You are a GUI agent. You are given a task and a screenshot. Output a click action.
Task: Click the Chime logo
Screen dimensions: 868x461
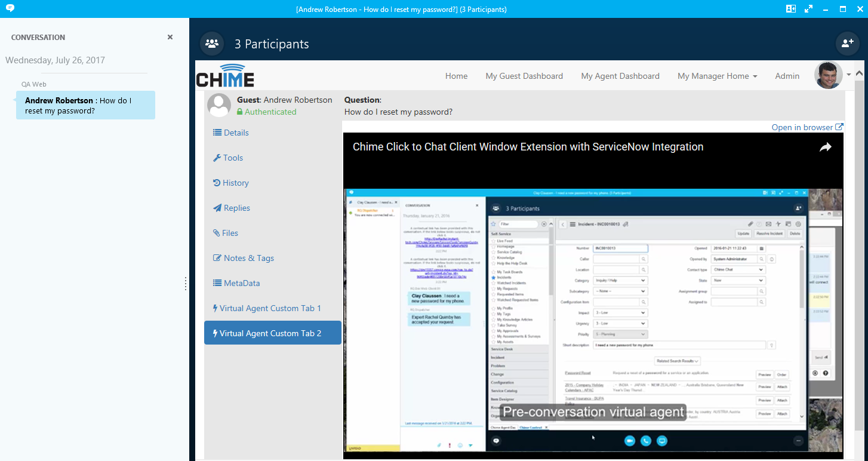pyautogui.click(x=226, y=75)
